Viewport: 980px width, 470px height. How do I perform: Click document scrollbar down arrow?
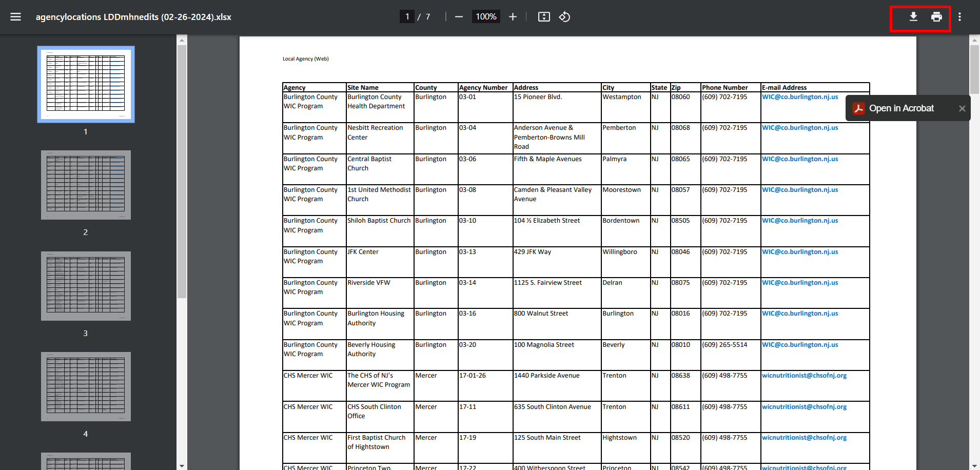(974, 465)
